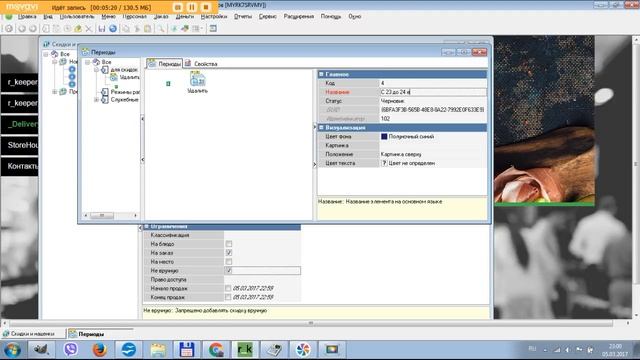The height and width of the screenshot is (360, 640).
Task: Open the Правка menu
Action: coord(27,16)
